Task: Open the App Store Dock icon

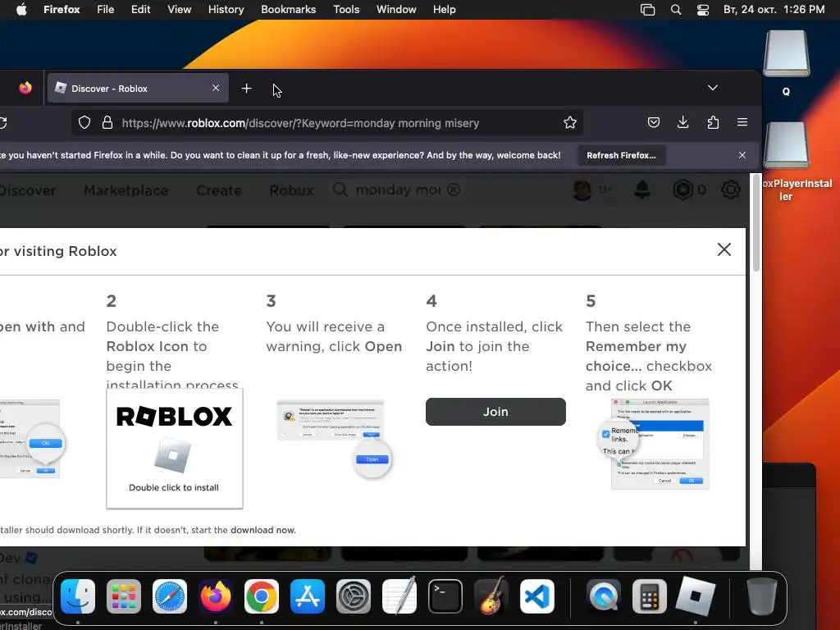Action: coord(308,596)
